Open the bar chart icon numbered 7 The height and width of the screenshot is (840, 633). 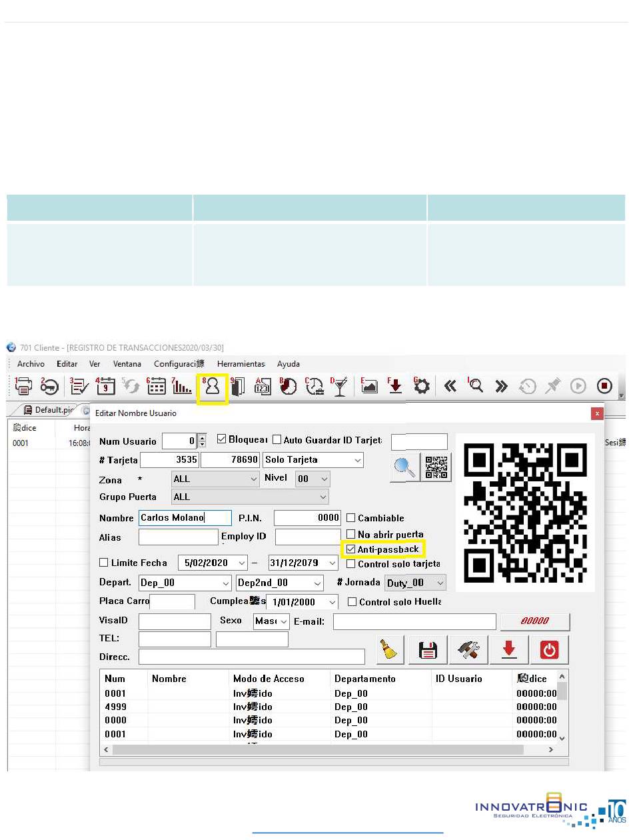pyautogui.click(x=182, y=387)
